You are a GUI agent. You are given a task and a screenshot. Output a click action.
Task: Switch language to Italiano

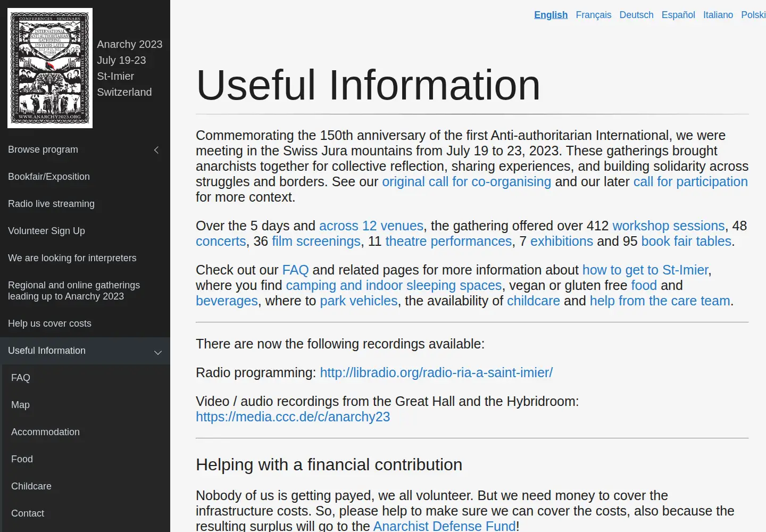(x=718, y=15)
